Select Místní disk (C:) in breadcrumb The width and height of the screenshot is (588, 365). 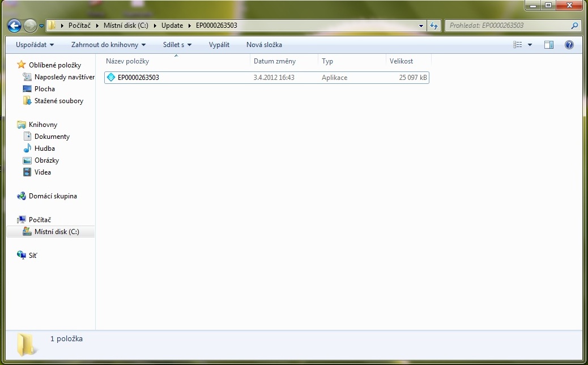coord(126,26)
